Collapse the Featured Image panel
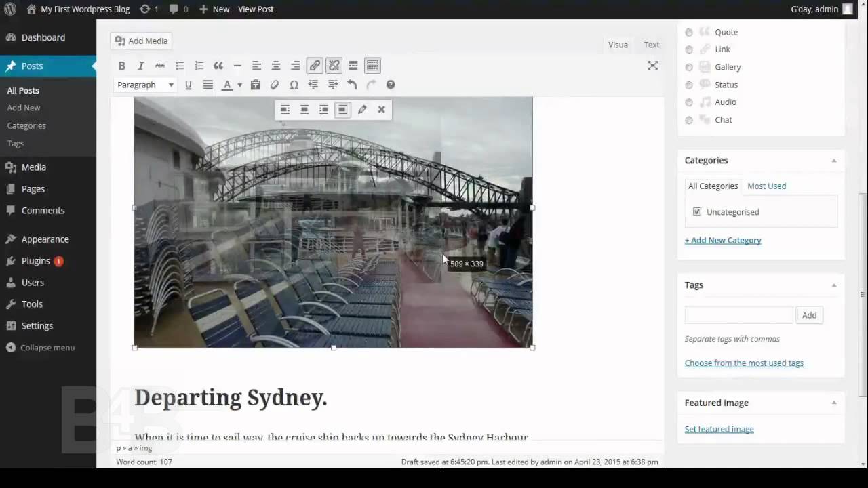This screenshot has width=868, height=488. click(834, 403)
